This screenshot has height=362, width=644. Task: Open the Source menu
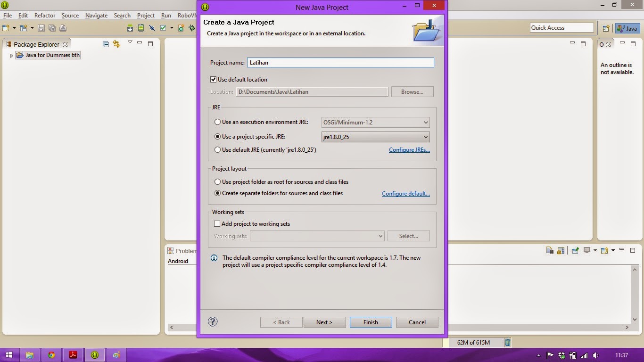point(70,16)
